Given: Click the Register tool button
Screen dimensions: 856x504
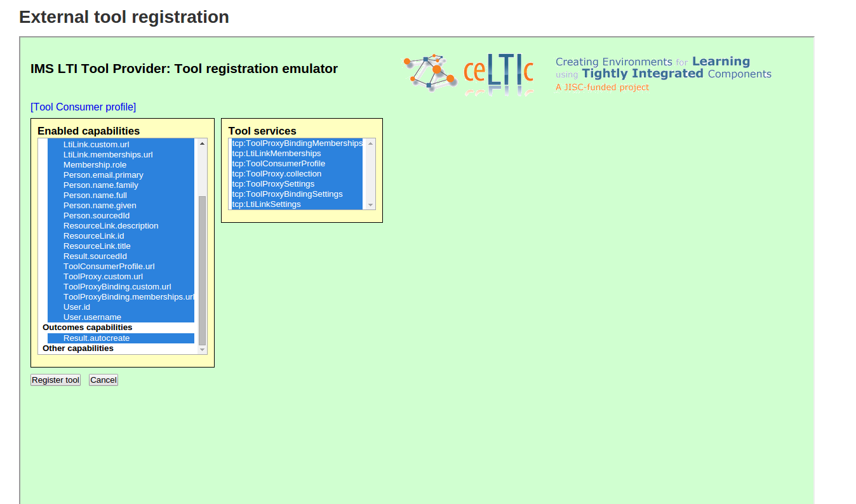Looking at the screenshot, I should point(56,380).
